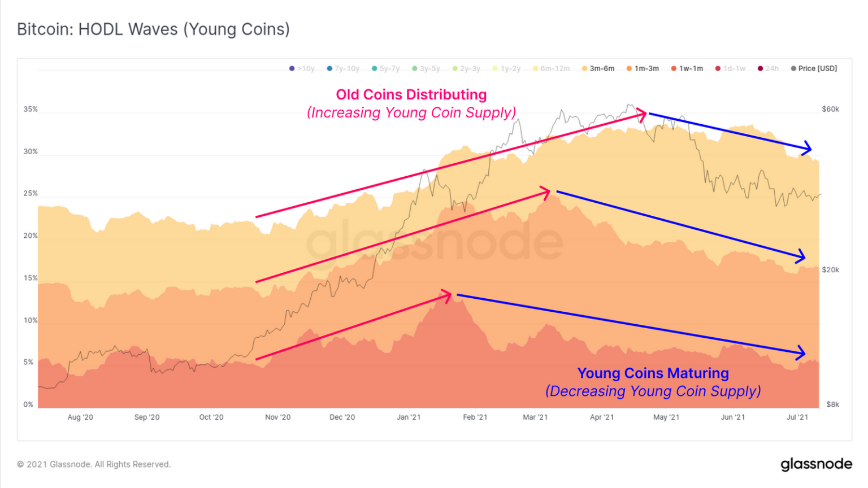Click the Glassnode copyright notice text
868x488 pixels.
point(94,464)
